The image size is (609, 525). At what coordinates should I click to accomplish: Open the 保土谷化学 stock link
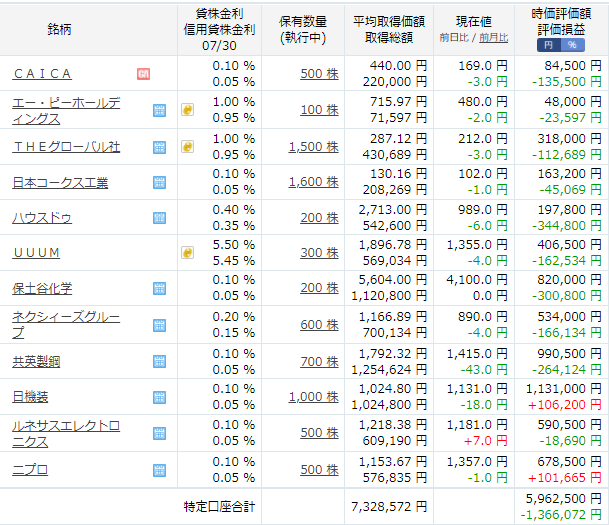[x=42, y=289]
